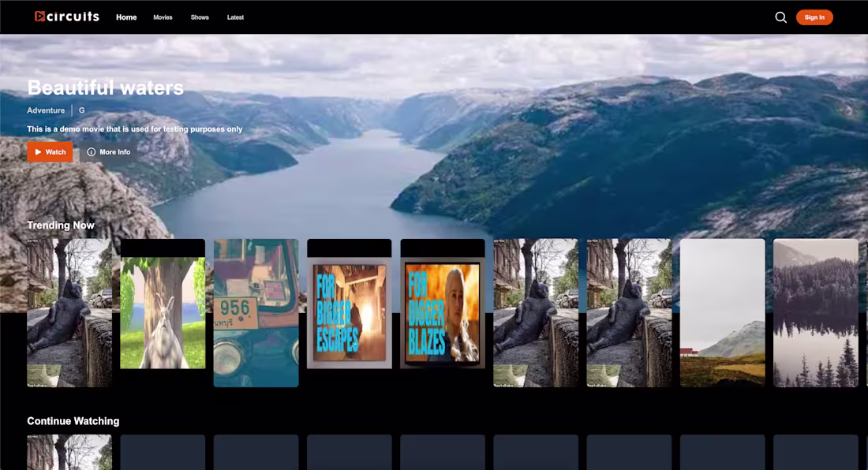Click the Sign In button
Viewport: 868px width, 470px height.
(814, 17)
